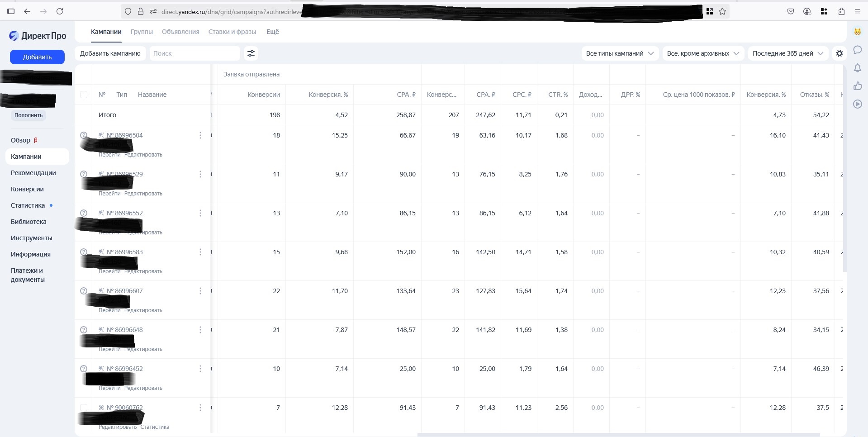Bookmark this page with star icon
This screenshot has width=868, height=437.
(722, 11)
